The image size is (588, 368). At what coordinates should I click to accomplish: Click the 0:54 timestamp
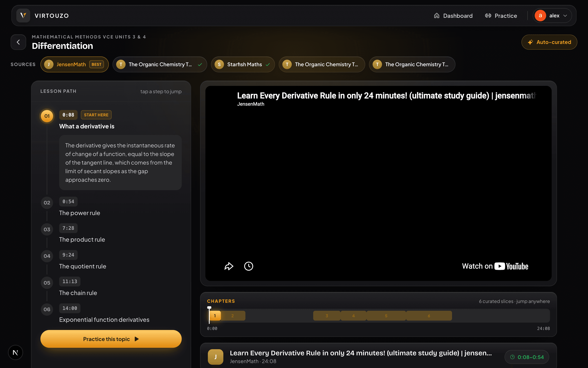pyautogui.click(x=68, y=202)
